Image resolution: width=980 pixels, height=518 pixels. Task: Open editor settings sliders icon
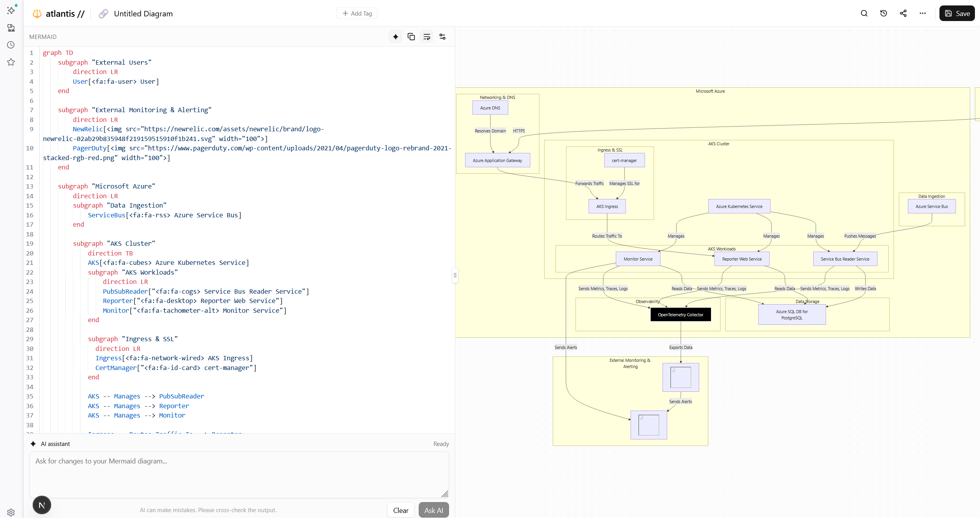[x=442, y=37]
